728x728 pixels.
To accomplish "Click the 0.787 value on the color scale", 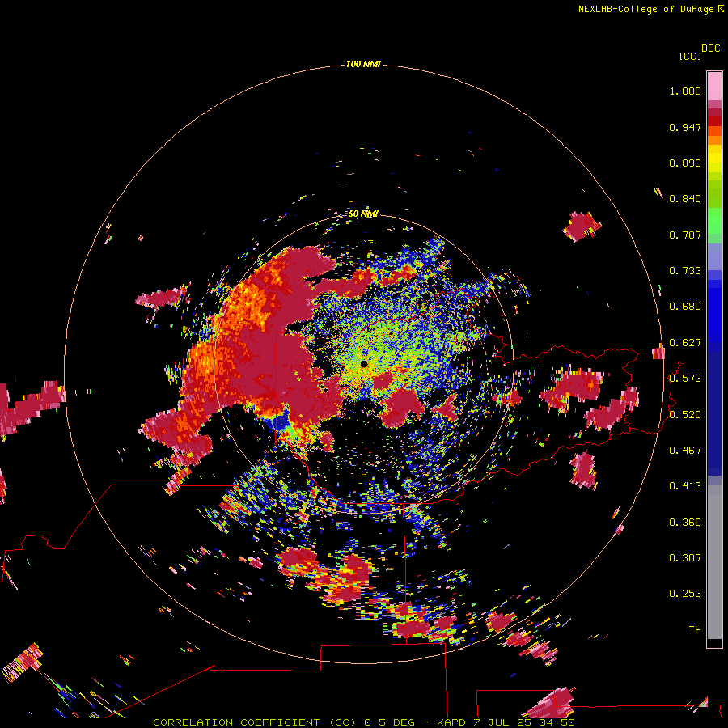I will [685, 235].
